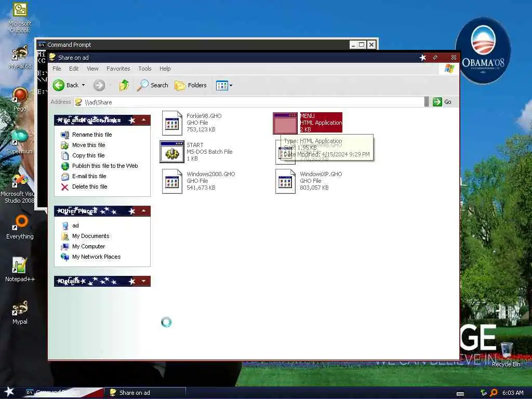Open Microsoft Outlook desktop icon
The height and width of the screenshot is (399, 532).
click(20, 18)
